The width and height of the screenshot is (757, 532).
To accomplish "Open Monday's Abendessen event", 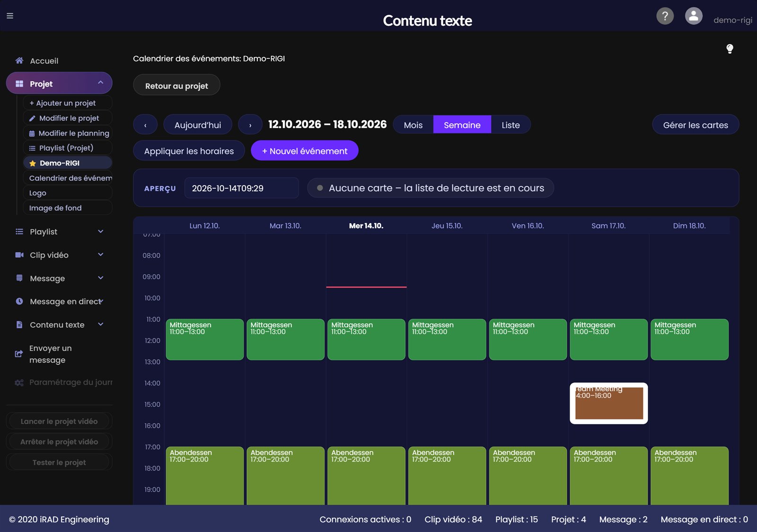I will 205,475.
